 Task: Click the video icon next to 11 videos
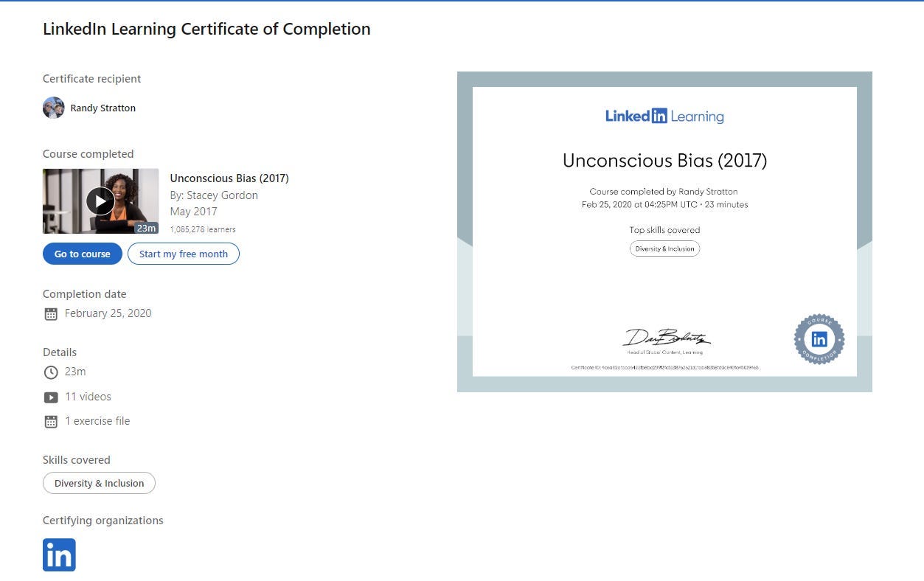point(51,397)
